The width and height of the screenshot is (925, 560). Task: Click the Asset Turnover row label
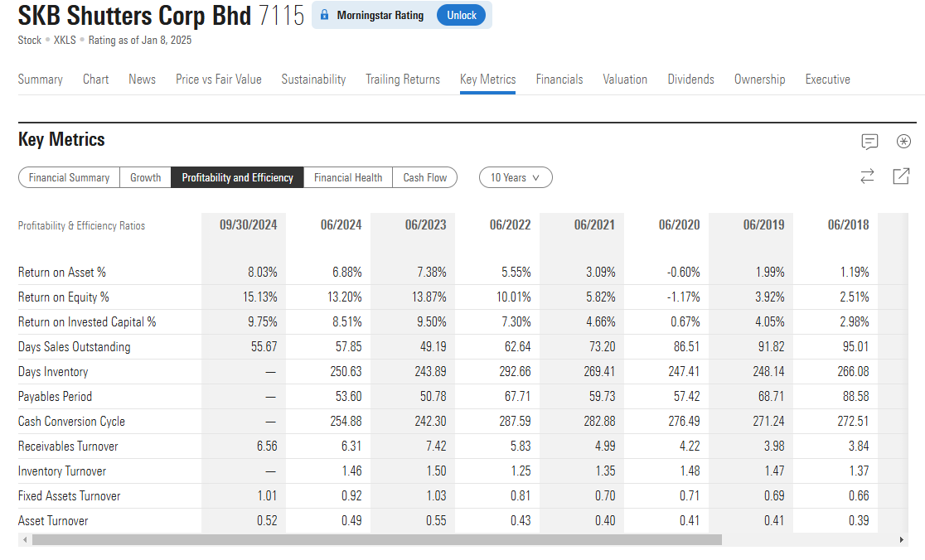pyautogui.click(x=53, y=521)
